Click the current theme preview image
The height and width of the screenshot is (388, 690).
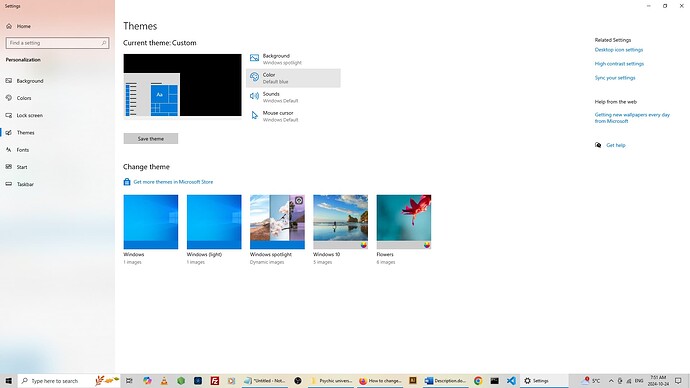[182, 86]
